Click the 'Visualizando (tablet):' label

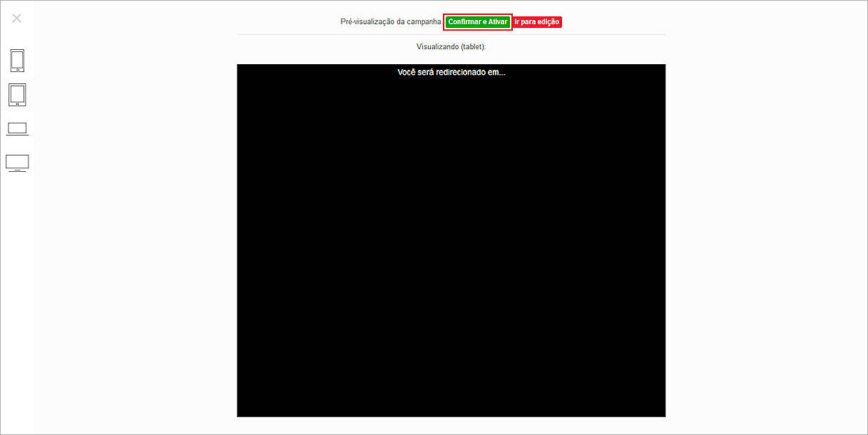click(451, 47)
